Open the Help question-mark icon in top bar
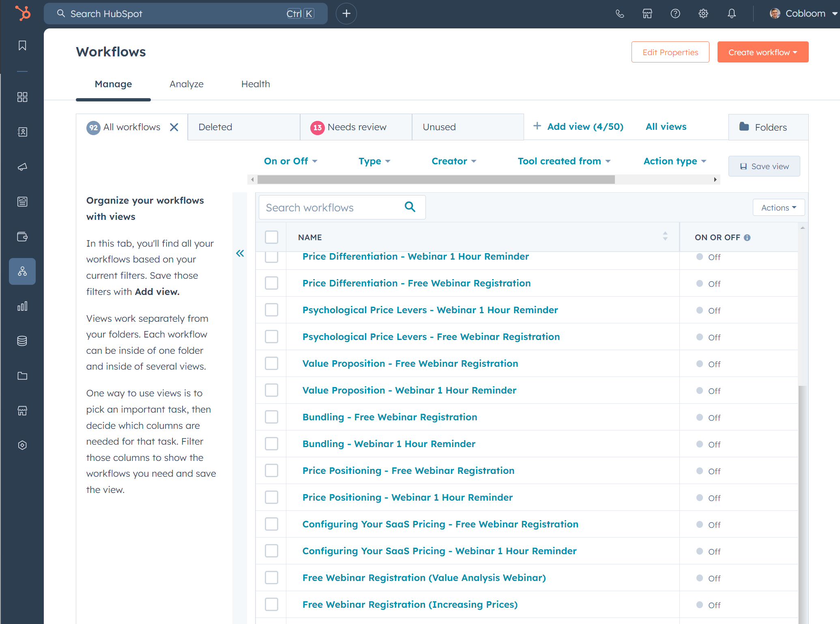The width and height of the screenshot is (840, 624). click(x=675, y=13)
